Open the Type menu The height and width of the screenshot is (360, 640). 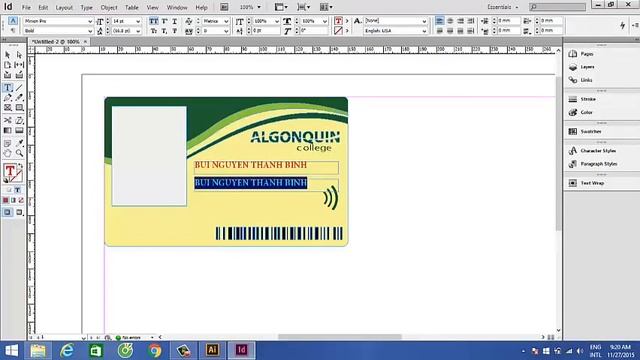coord(86,8)
